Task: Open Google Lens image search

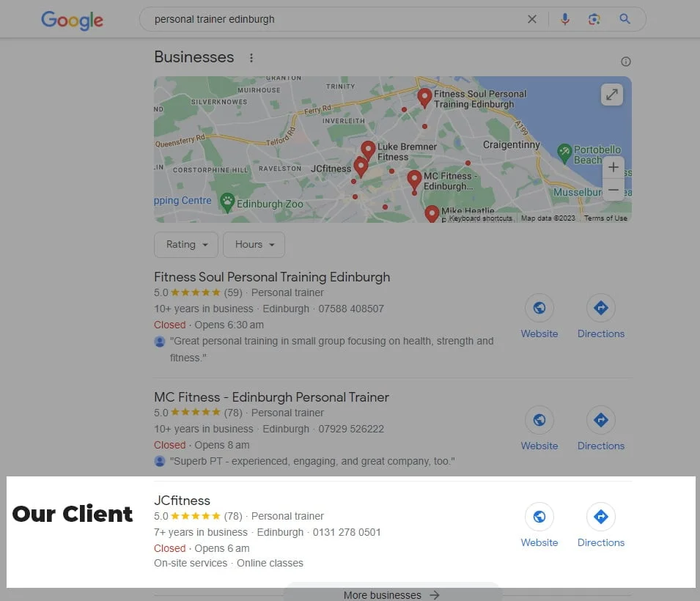Action: (594, 19)
